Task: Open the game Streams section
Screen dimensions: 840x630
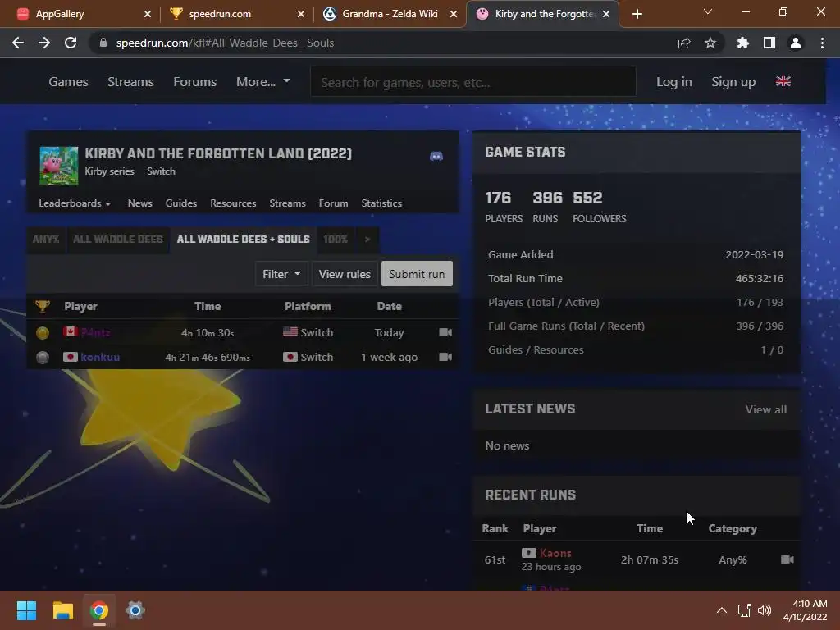Action: (x=288, y=203)
